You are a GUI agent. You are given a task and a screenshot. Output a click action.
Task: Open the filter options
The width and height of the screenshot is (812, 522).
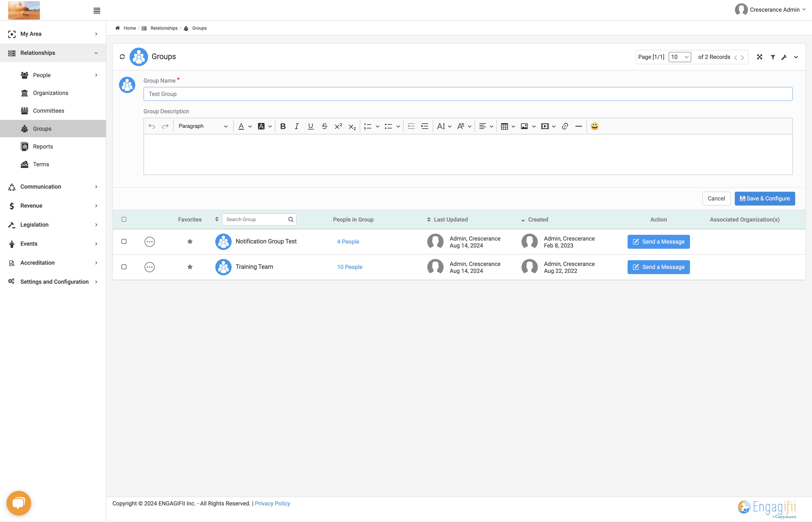coord(773,57)
